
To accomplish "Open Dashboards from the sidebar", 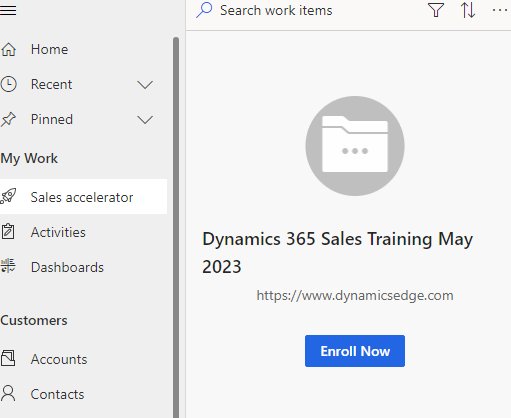I will [x=67, y=267].
